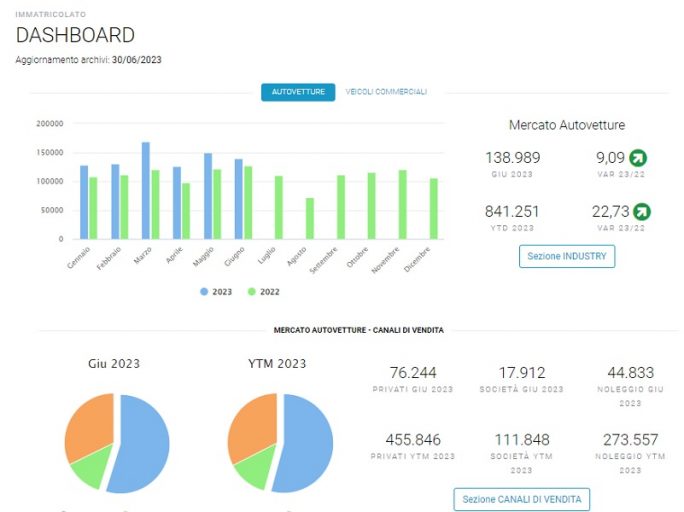Toggle the 2023 blue legend marker
This screenshot has width=684, height=512.
pyautogui.click(x=204, y=292)
